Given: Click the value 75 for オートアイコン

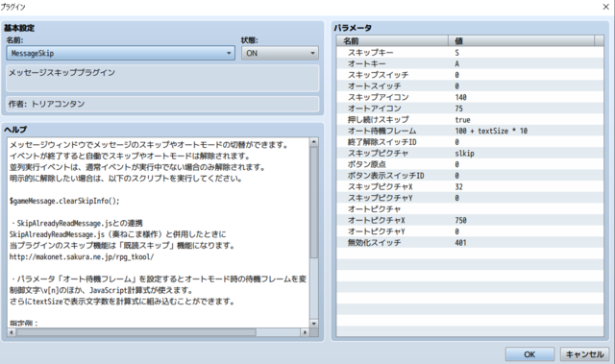Looking at the screenshot, I should coord(459,109).
